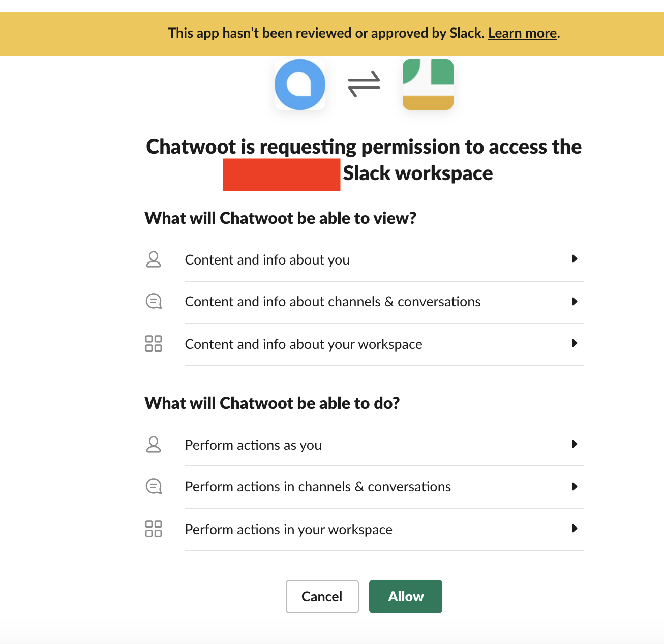Click the grid icon beside 'Perform actions in your workspace'
The image size is (664, 644).
point(154,529)
